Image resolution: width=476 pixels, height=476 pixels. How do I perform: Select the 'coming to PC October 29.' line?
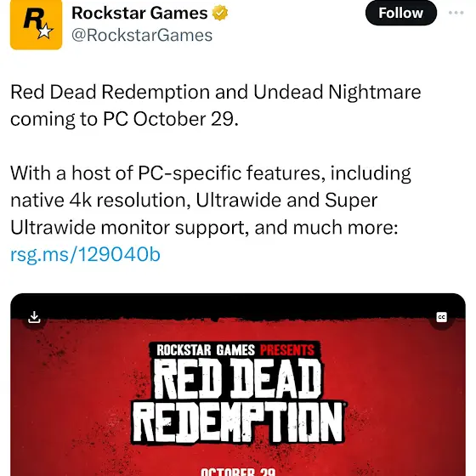point(124,119)
